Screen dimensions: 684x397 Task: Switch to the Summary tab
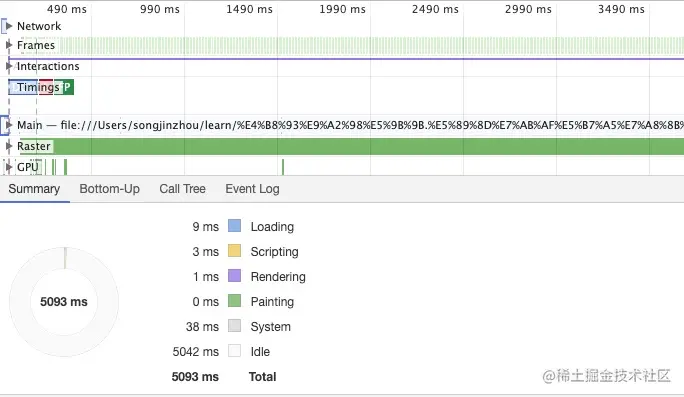[x=34, y=189]
